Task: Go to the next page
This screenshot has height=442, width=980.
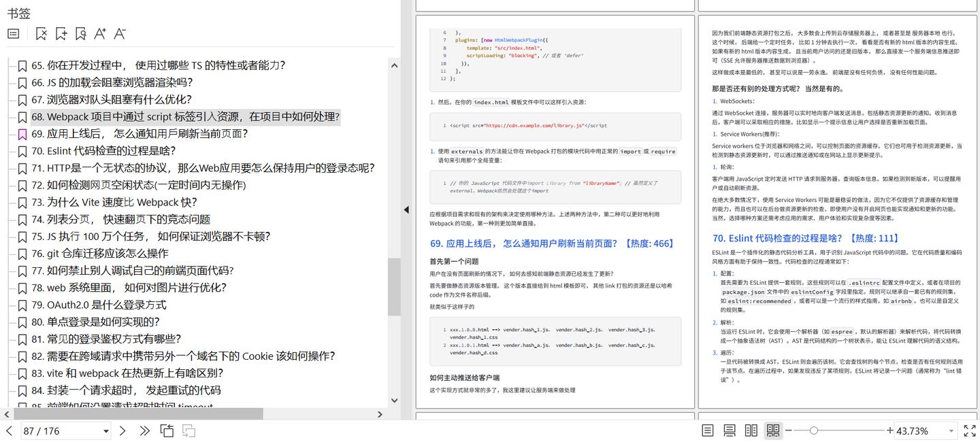Action: coord(122,430)
